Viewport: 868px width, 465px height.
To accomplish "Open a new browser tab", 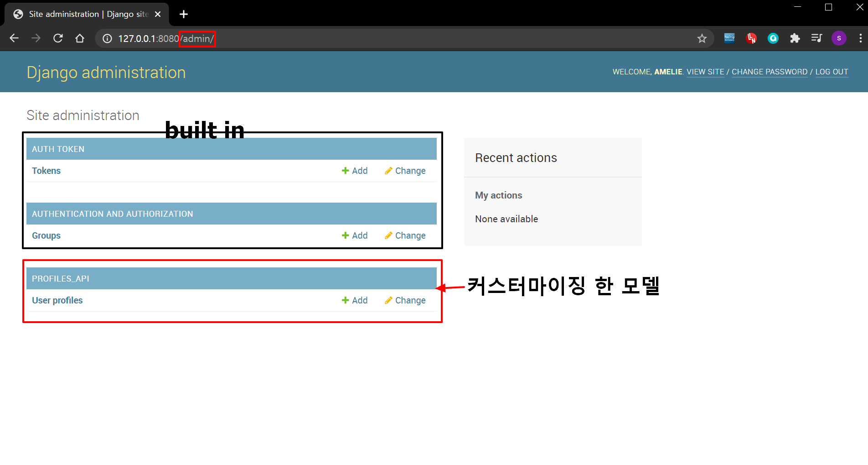I will click(184, 14).
